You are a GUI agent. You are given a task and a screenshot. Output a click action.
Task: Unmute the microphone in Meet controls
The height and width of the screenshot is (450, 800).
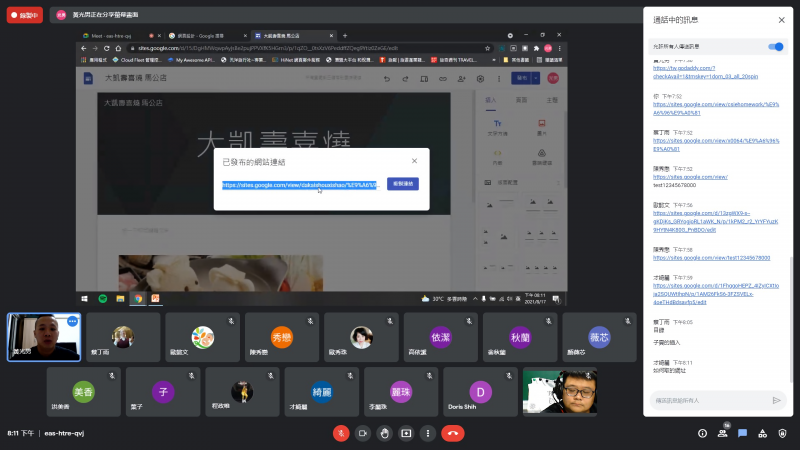click(341, 433)
